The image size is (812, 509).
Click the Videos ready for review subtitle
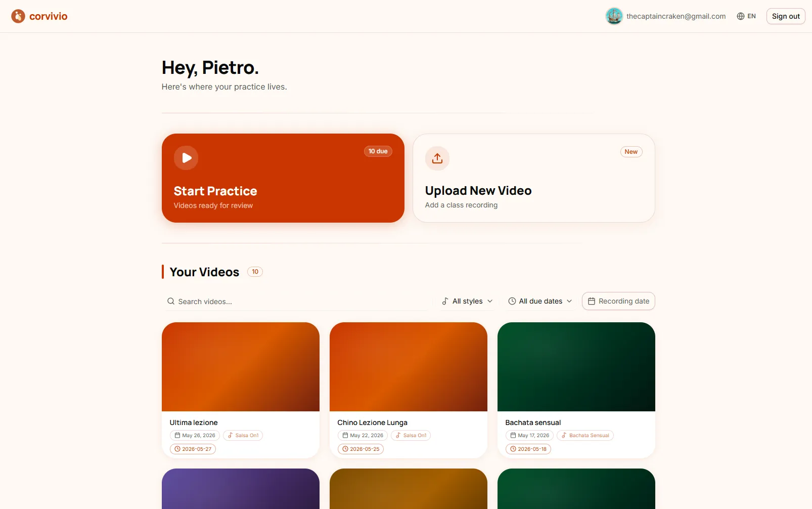tap(213, 205)
